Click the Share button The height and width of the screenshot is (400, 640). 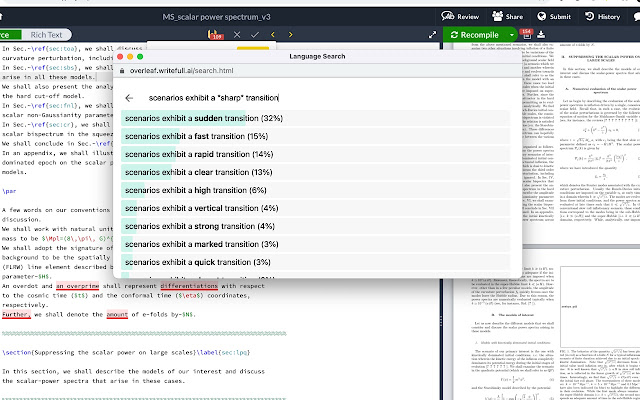(507, 16)
